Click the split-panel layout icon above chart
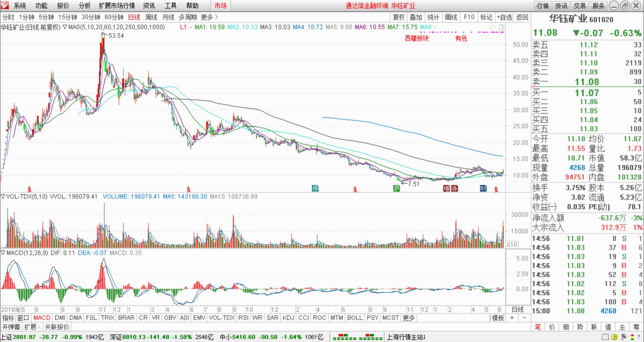The height and width of the screenshot is (342, 644). pyautogui.click(x=501, y=27)
